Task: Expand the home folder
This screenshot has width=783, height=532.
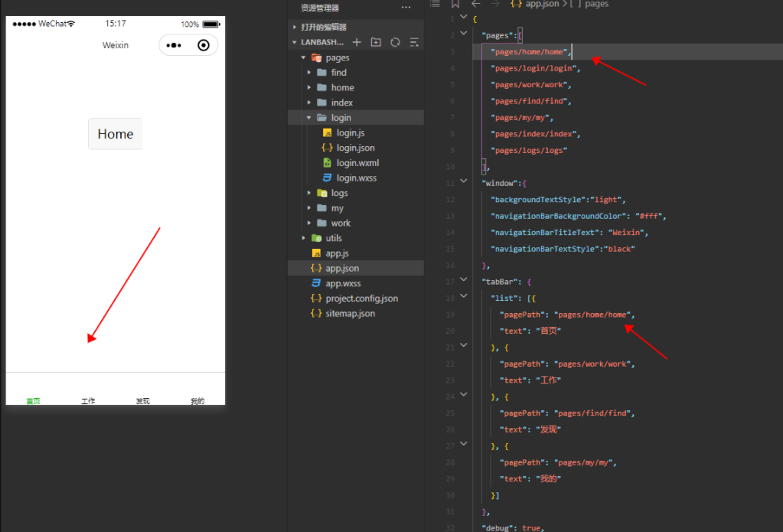Action: click(x=308, y=87)
